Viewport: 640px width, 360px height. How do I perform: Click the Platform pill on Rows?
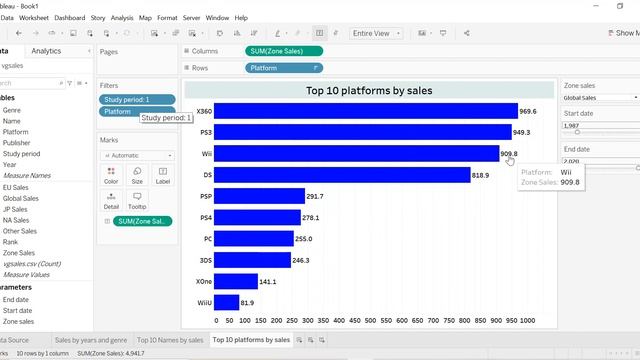(x=284, y=68)
